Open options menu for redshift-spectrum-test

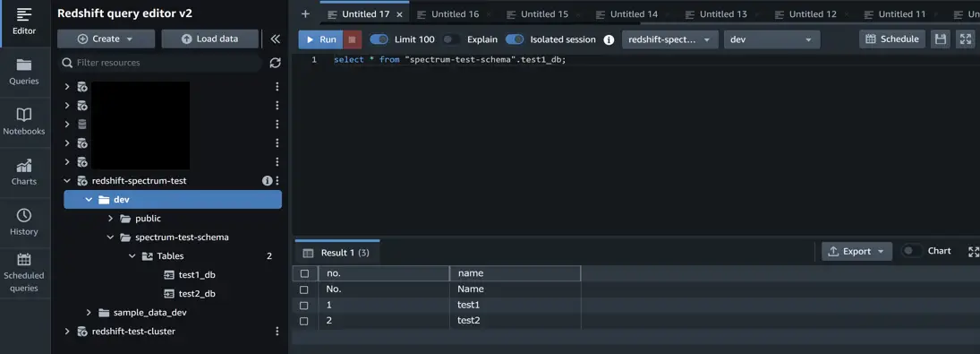(x=277, y=181)
